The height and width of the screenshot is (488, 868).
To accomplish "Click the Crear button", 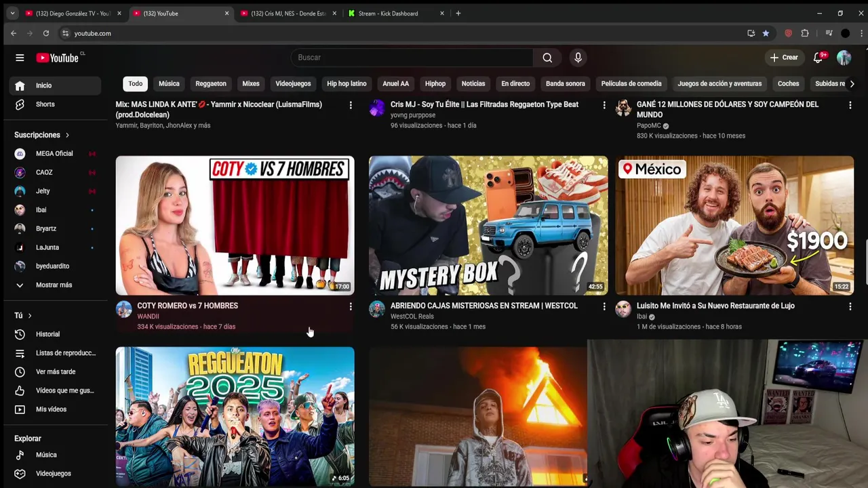I will pyautogui.click(x=784, y=58).
